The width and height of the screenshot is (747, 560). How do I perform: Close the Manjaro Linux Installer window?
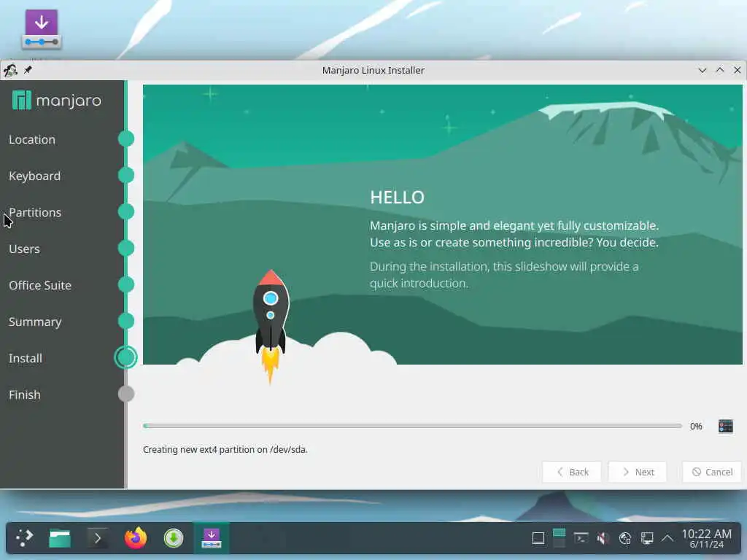pyautogui.click(x=737, y=70)
